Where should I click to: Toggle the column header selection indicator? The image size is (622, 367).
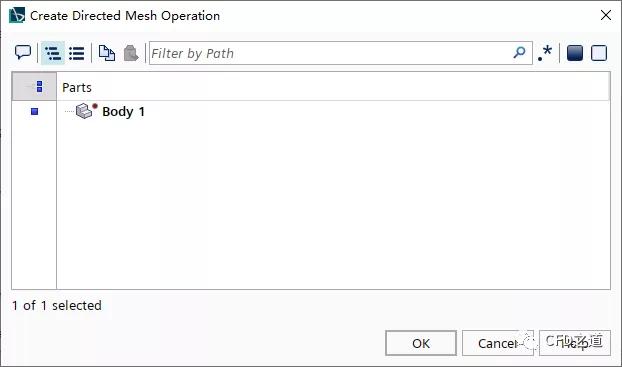pyautogui.click(x=39, y=86)
